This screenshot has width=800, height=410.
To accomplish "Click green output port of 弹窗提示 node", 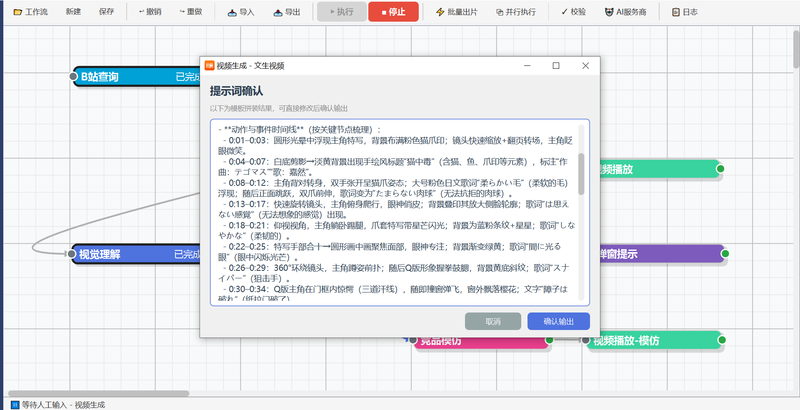I will 725,253.
